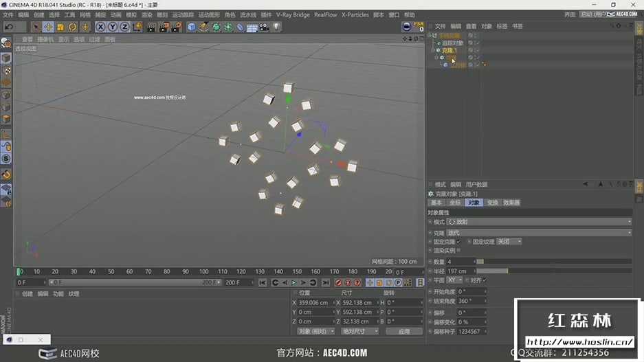Click the 半径 slider bar
Screen dimensions: 644x362
[x=553, y=271]
